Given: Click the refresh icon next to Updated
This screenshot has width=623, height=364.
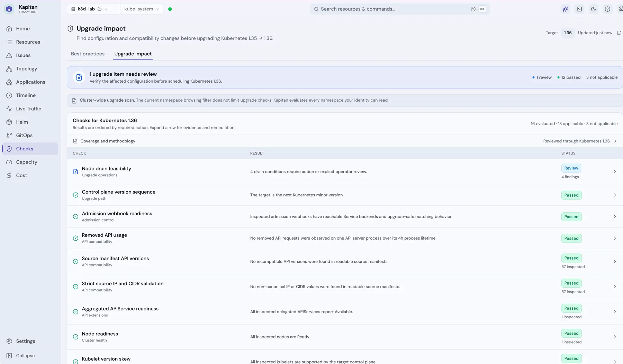Looking at the screenshot, I should pos(619,33).
